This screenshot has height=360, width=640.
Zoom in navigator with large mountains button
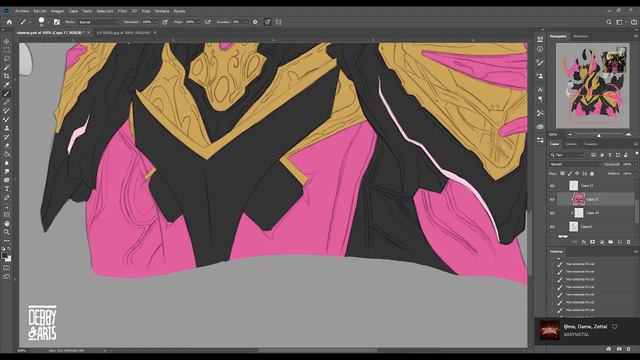coord(629,135)
